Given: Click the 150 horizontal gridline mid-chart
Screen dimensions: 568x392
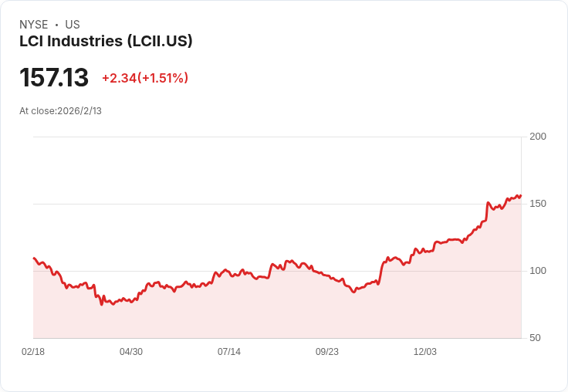Looking at the screenshot, I should [x=278, y=204].
